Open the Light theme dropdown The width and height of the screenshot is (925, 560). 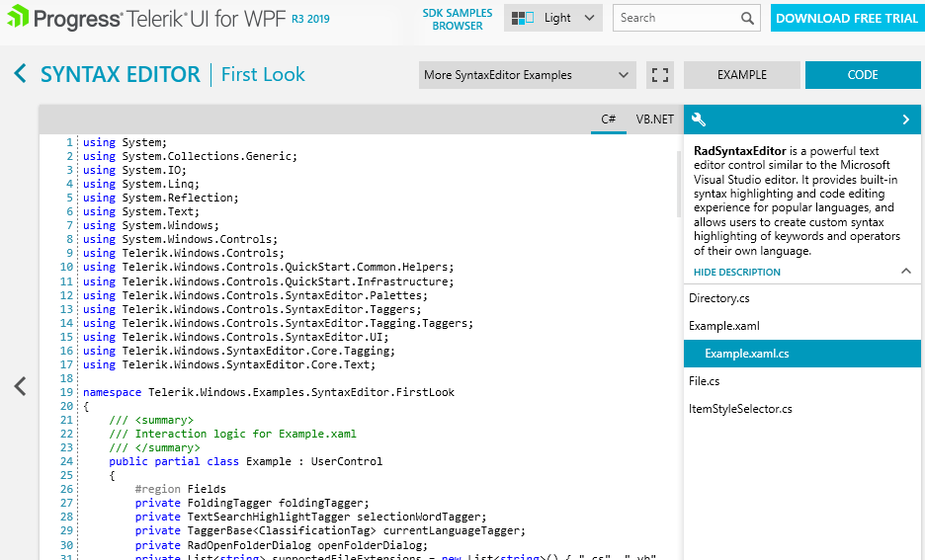tap(553, 18)
